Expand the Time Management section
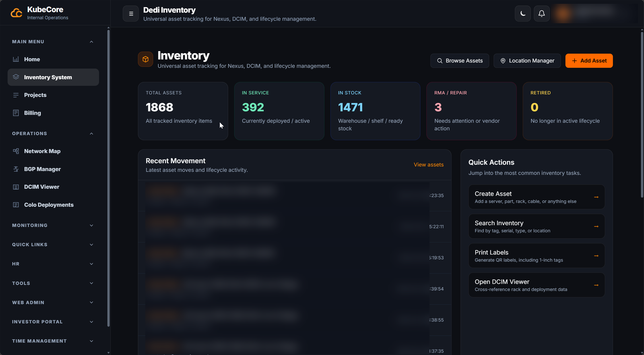 click(53, 341)
